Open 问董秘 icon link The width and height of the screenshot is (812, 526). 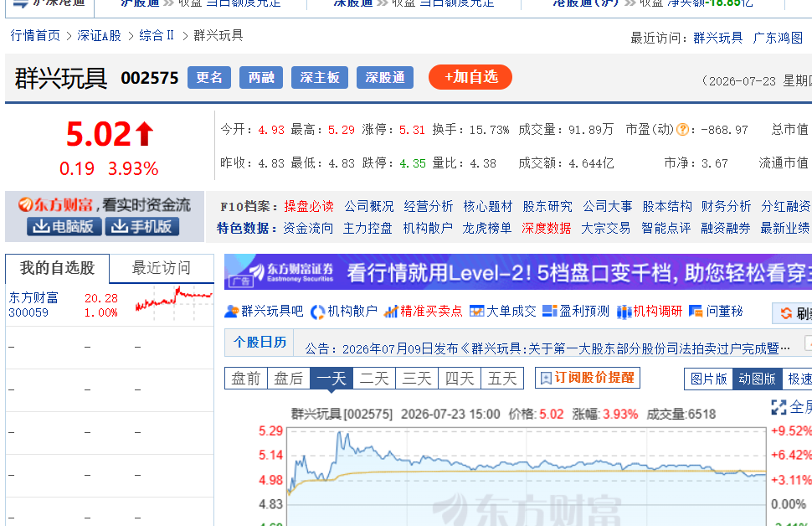[x=716, y=311]
